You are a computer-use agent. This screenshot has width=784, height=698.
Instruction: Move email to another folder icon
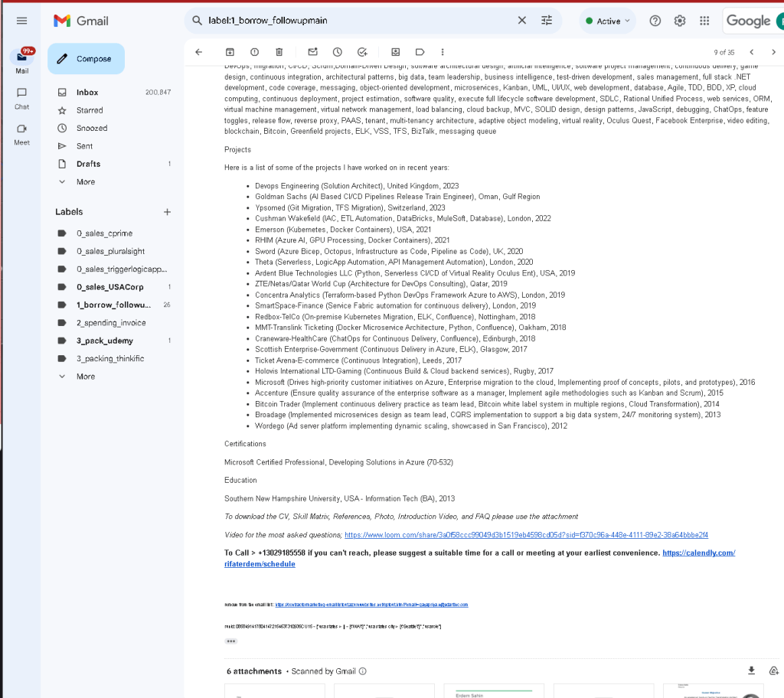click(x=396, y=52)
